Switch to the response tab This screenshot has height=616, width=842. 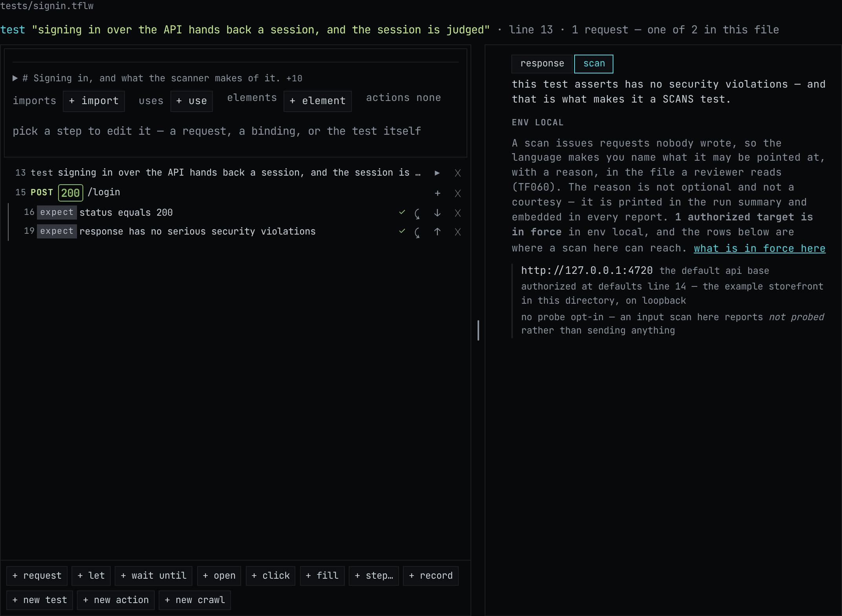point(542,64)
